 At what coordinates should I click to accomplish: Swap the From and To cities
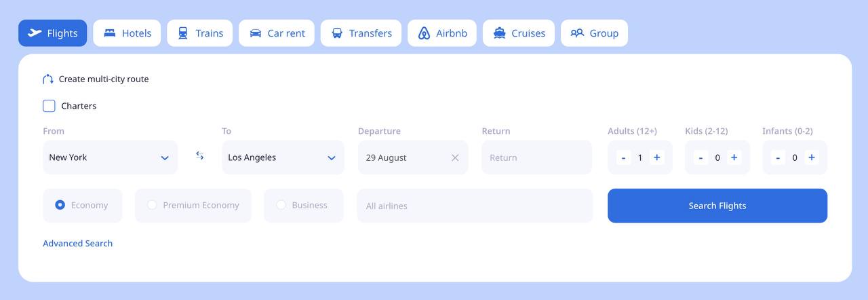(x=200, y=155)
